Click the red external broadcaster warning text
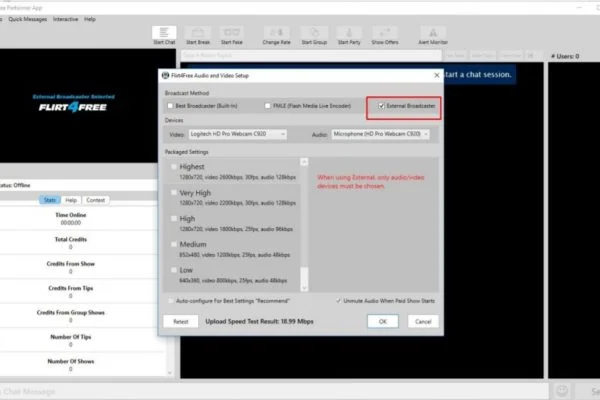 [x=370, y=182]
